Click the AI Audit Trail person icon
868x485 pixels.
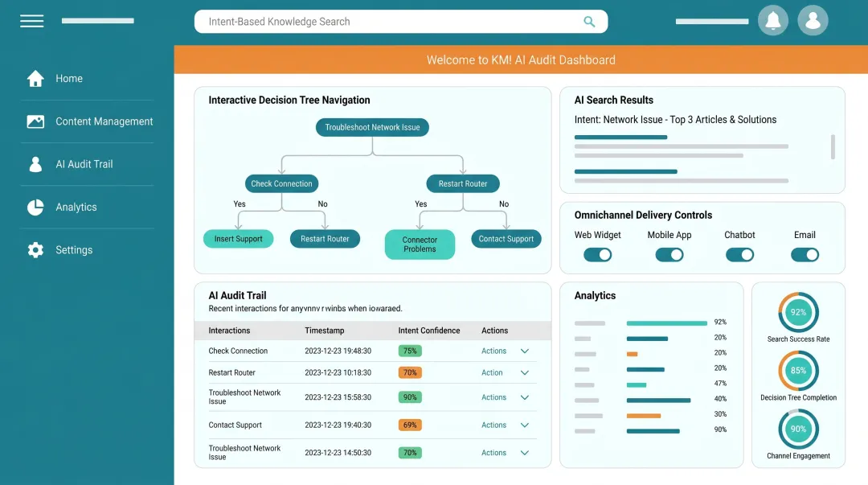click(35, 164)
